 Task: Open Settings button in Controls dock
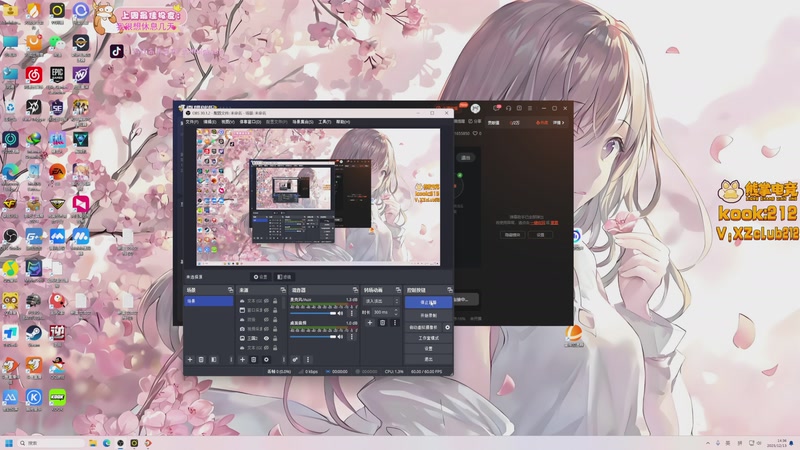[x=429, y=348]
